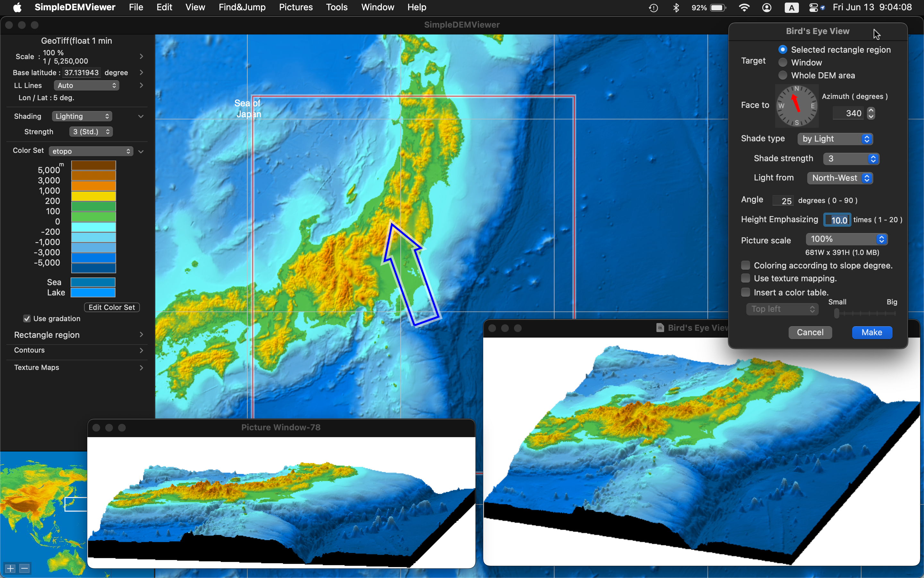
Task: Open the Pictures menu
Action: tap(295, 7)
